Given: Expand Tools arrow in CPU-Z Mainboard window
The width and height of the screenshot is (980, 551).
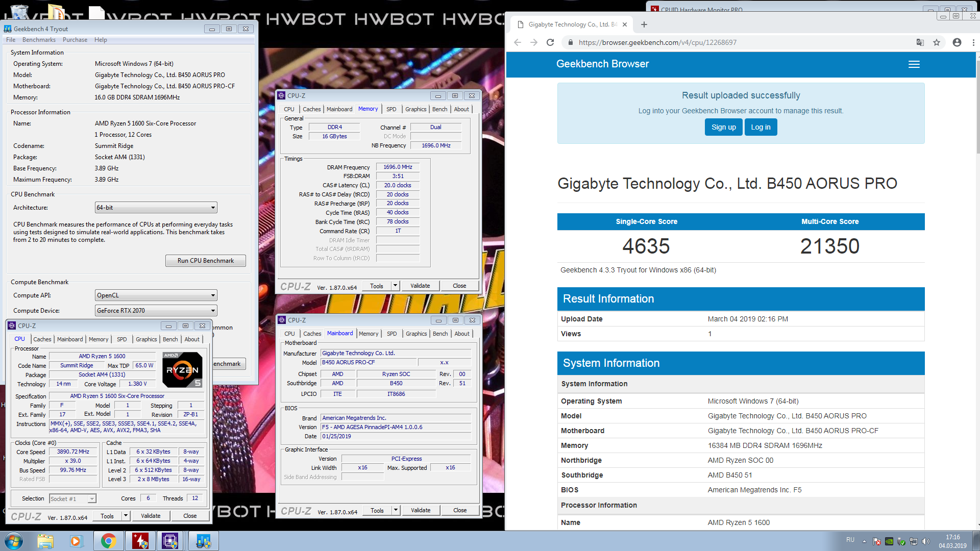Looking at the screenshot, I should (x=396, y=510).
